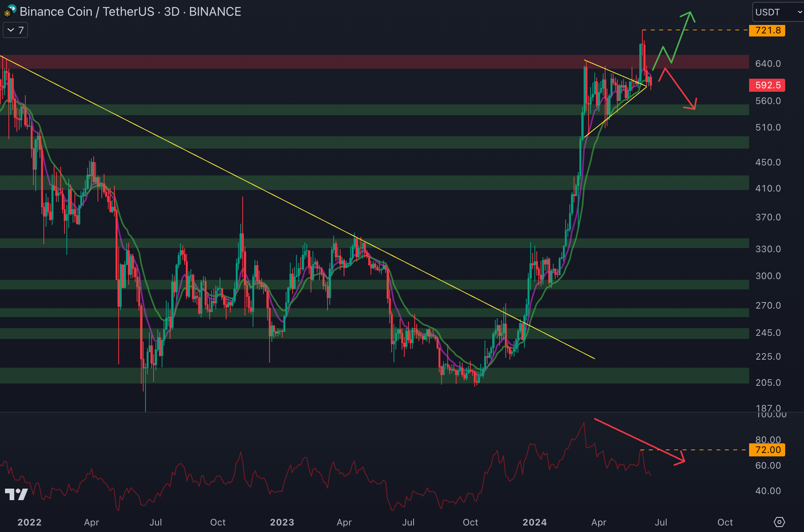Screen dimensions: 804x532
Task: Click the orange 72.00 RSI label
Action: [x=767, y=450]
